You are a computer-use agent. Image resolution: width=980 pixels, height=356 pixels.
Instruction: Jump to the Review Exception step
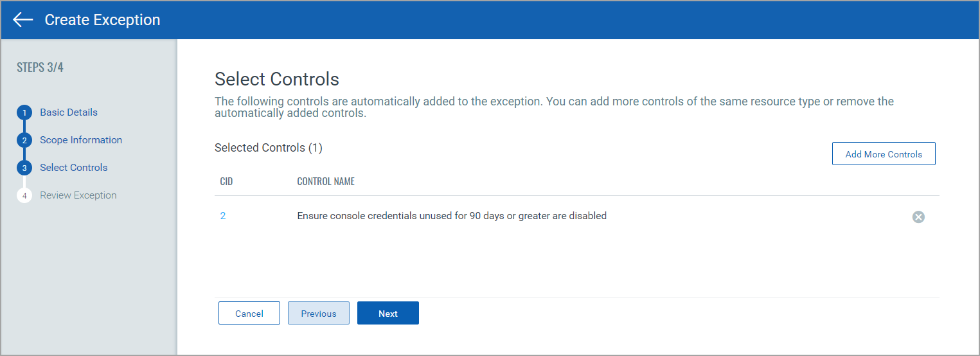tap(78, 195)
